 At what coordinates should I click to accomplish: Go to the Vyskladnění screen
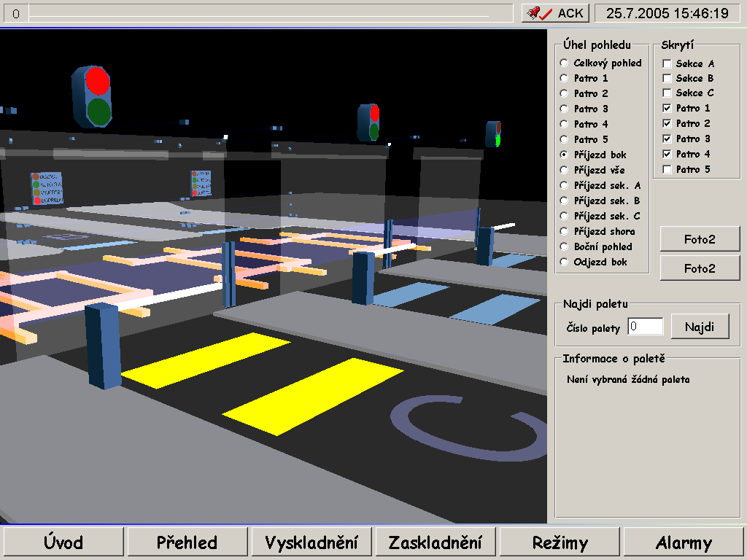coord(311,542)
